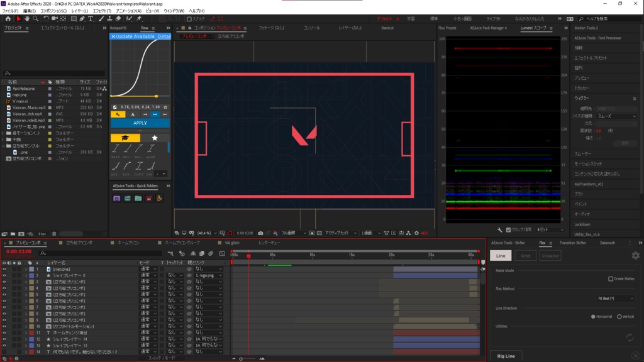Click the motion blur enable icon in timeline
The image size is (644, 362).
coord(211,254)
